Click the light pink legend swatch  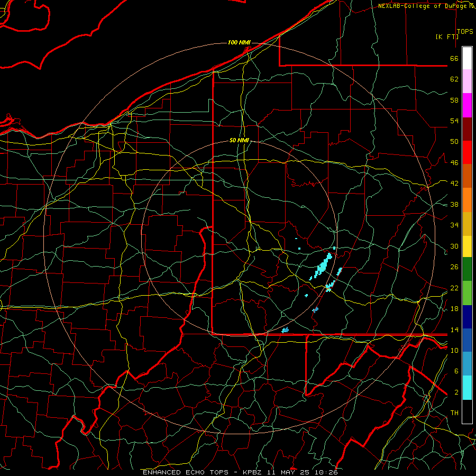[467, 81]
